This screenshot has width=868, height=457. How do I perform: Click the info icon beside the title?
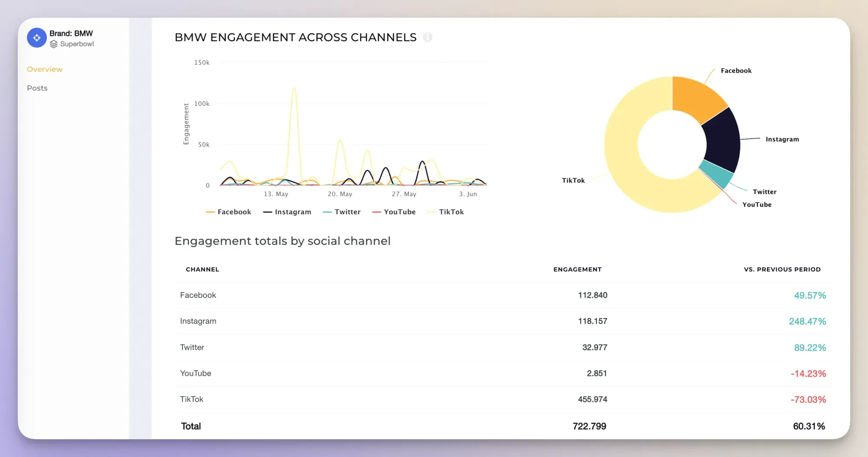click(427, 37)
